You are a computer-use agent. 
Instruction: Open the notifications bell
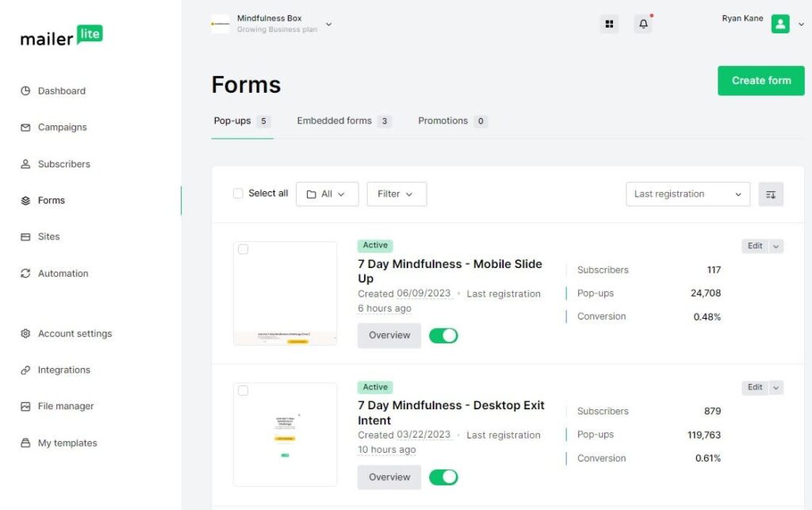point(643,24)
